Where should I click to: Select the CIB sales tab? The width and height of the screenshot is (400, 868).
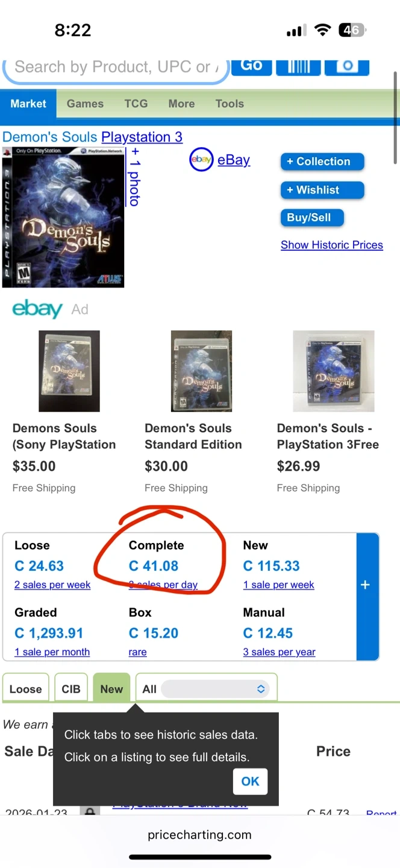pyautogui.click(x=71, y=689)
